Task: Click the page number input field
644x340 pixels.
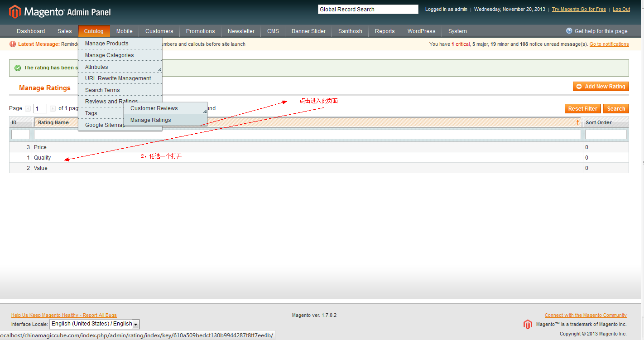Action: [40, 109]
